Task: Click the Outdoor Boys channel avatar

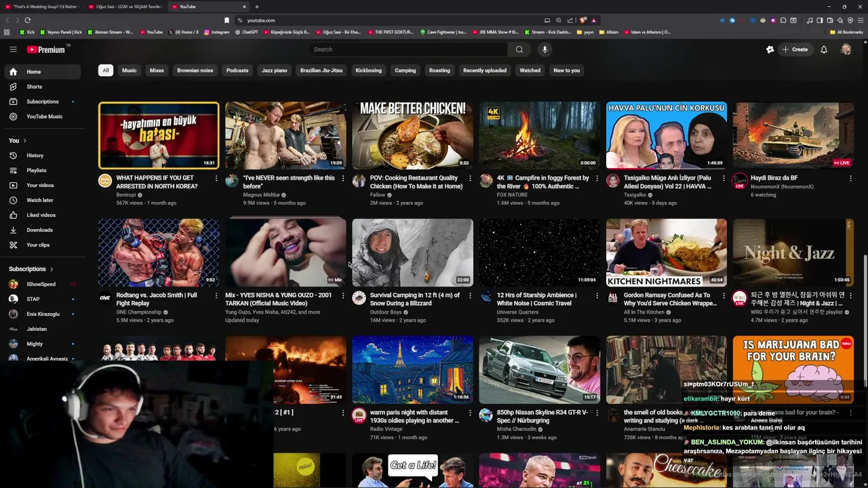Action: (x=359, y=298)
